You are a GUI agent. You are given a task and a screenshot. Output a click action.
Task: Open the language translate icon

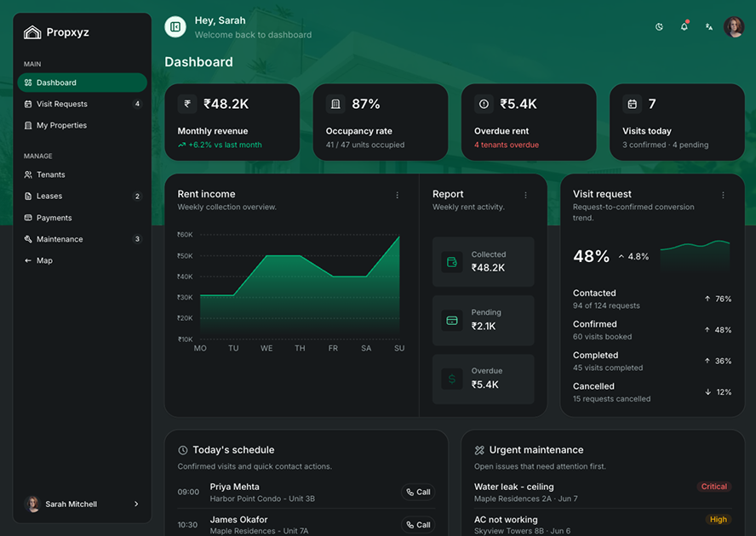[x=708, y=27]
